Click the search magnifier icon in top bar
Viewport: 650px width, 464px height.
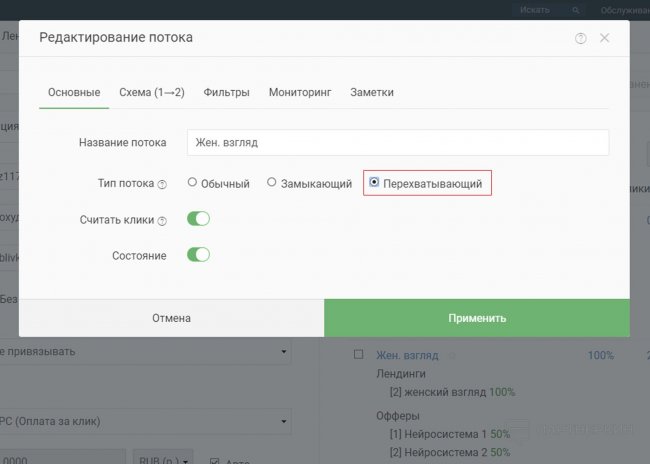click(x=575, y=9)
